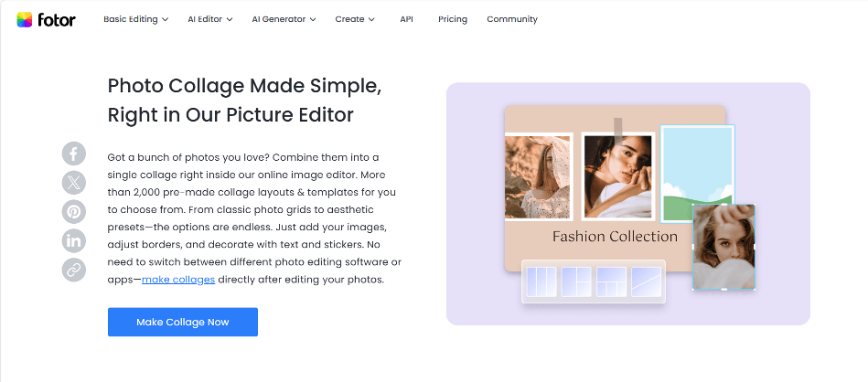Share page on Pinterest
This screenshot has width=868, height=382.
point(74,212)
